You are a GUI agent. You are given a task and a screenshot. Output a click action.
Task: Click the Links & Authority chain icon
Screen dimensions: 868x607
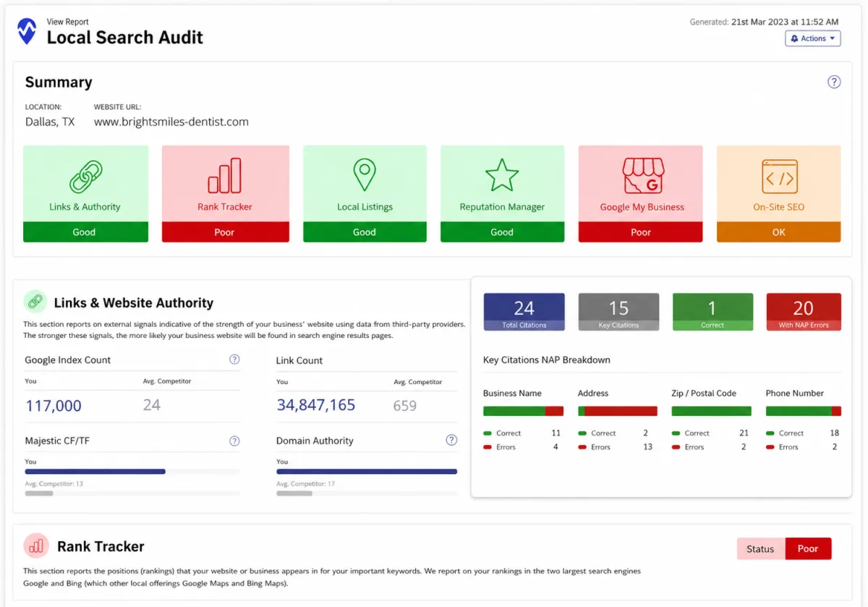point(85,176)
